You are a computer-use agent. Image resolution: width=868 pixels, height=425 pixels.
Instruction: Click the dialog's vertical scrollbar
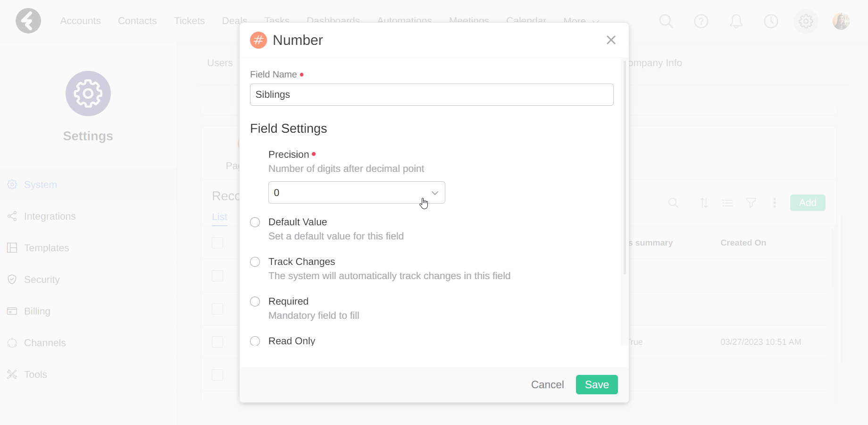(x=625, y=168)
